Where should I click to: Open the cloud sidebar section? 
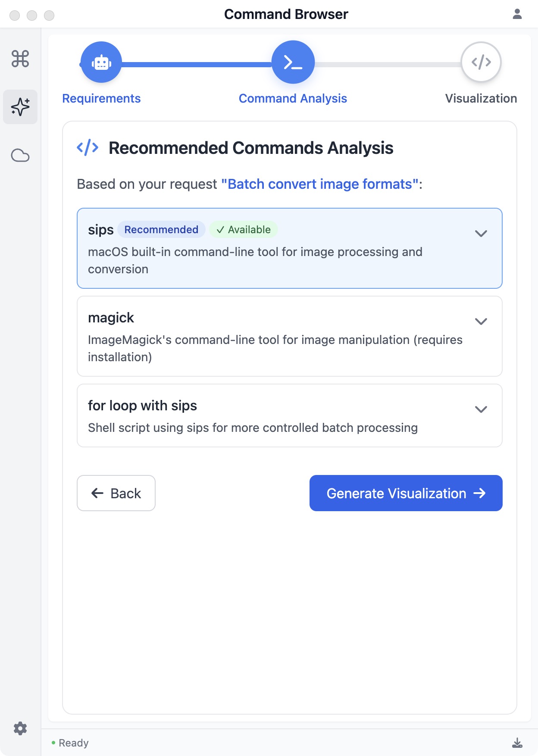[20, 155]
